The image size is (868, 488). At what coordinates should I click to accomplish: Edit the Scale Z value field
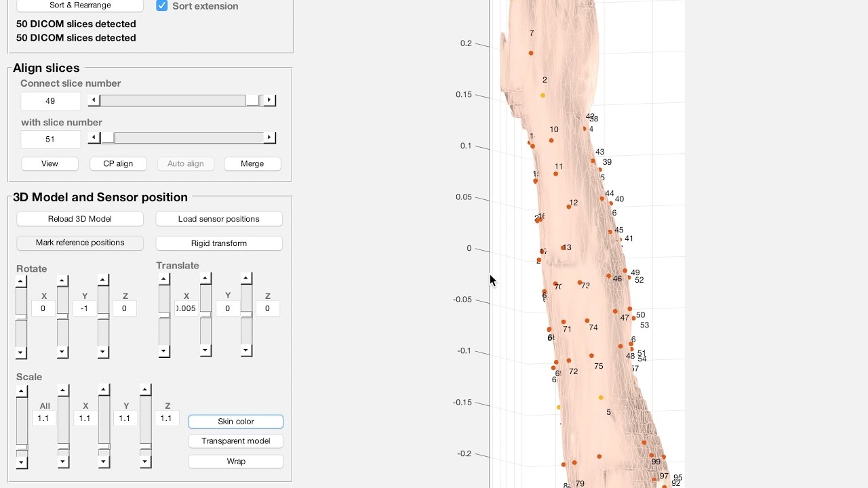[167, 418]
